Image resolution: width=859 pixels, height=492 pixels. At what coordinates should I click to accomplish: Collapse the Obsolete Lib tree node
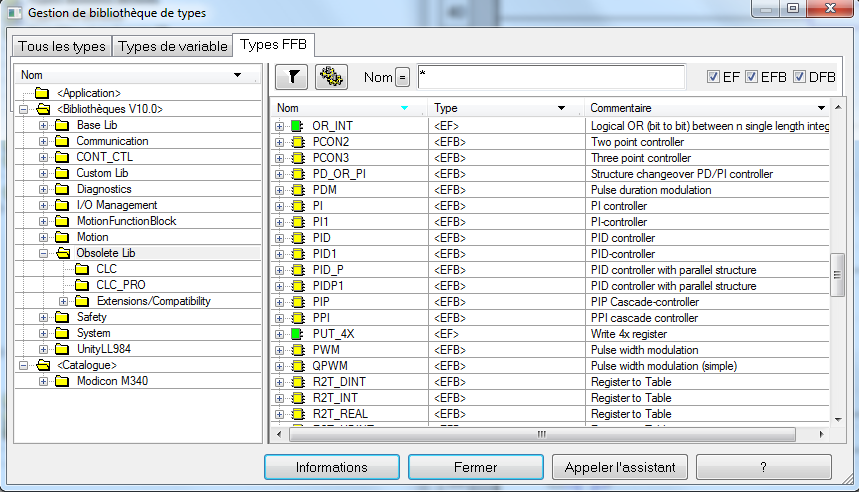[43, 253]
